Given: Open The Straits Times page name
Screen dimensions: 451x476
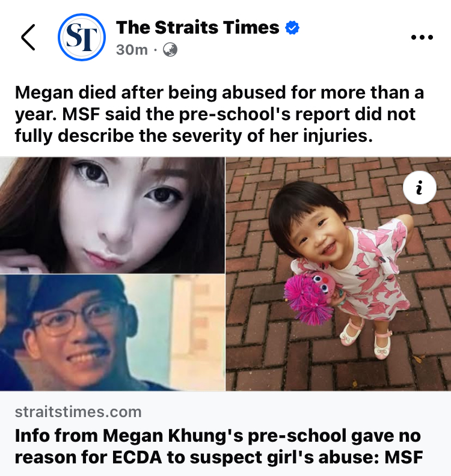Looking at the screenshot, I should click(x=197, y=28).
